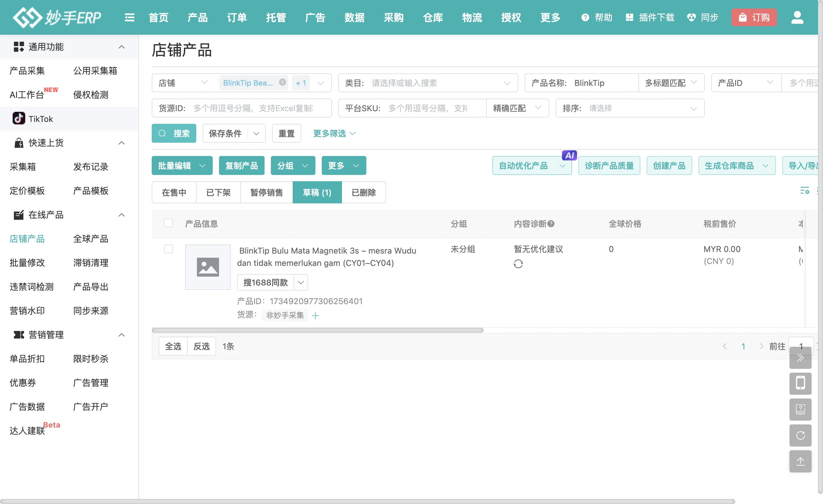The width and height of the screenshot is (823, 504).
Task: Open the user profile avatar icon
Action: click(x=797, y=17)
